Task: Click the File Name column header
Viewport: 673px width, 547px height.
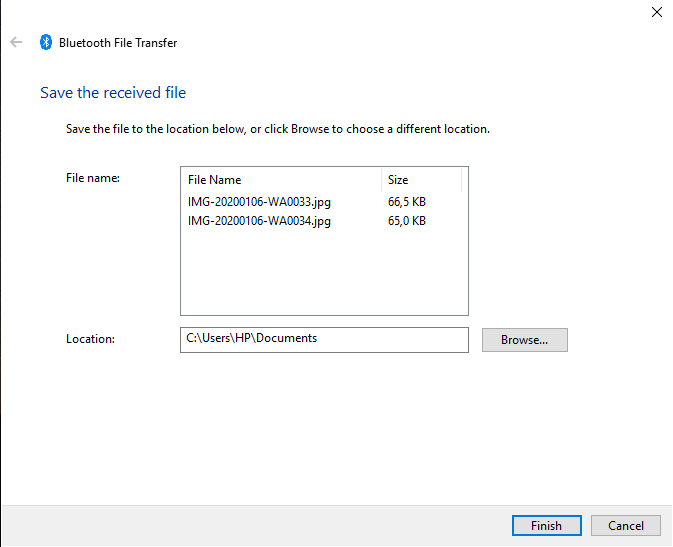Action: [281, 180]
